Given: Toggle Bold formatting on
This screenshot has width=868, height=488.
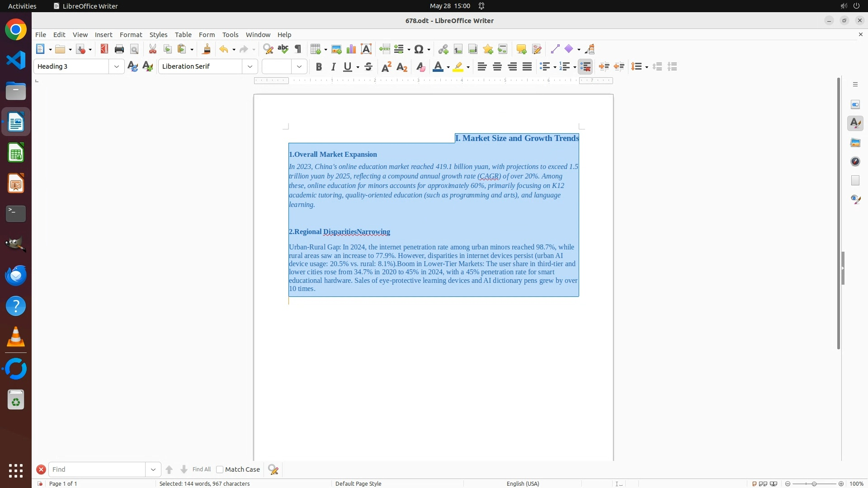Looking at the screenshot, I should click(319, 67).
